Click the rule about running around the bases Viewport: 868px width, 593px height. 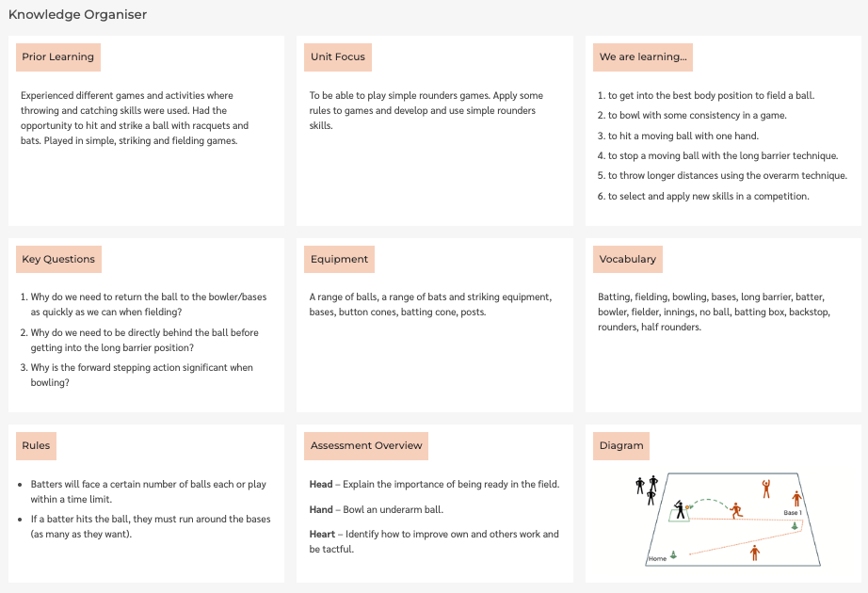[151, 526]
